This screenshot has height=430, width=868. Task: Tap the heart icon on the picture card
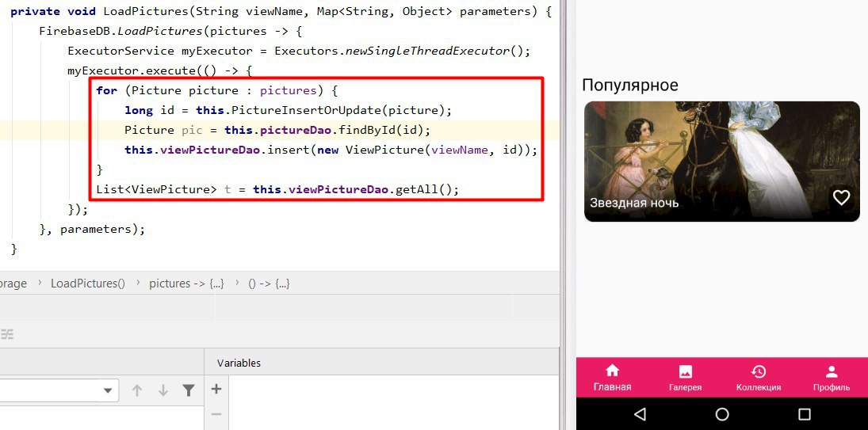pos(841,197)
